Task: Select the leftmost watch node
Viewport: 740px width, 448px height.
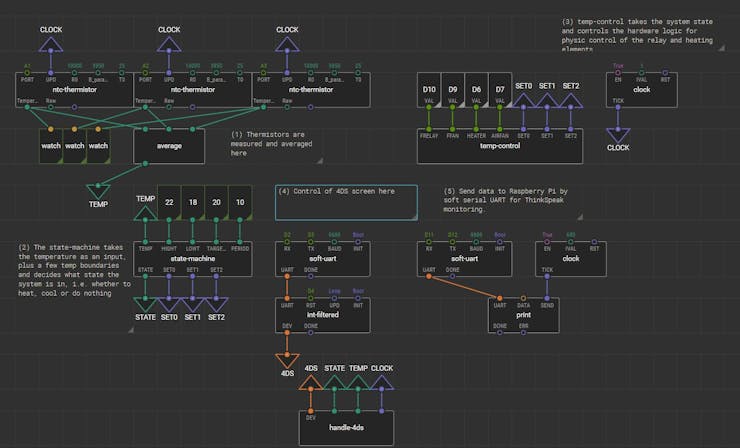Action: click(x=51, y=145)
